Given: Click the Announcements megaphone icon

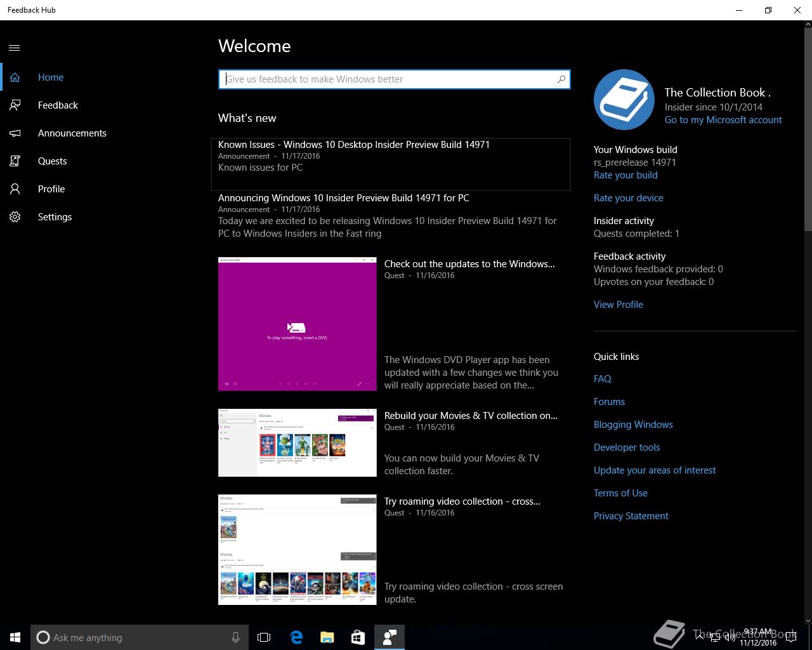Looking at the screenshot, I should (15, 133).
